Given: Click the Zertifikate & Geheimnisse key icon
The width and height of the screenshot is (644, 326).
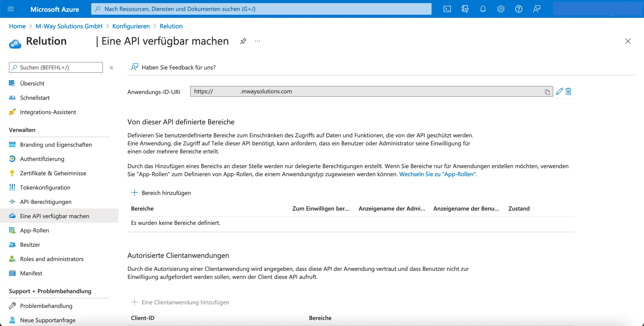Looking at the screenshot, I should pos(12,173).
